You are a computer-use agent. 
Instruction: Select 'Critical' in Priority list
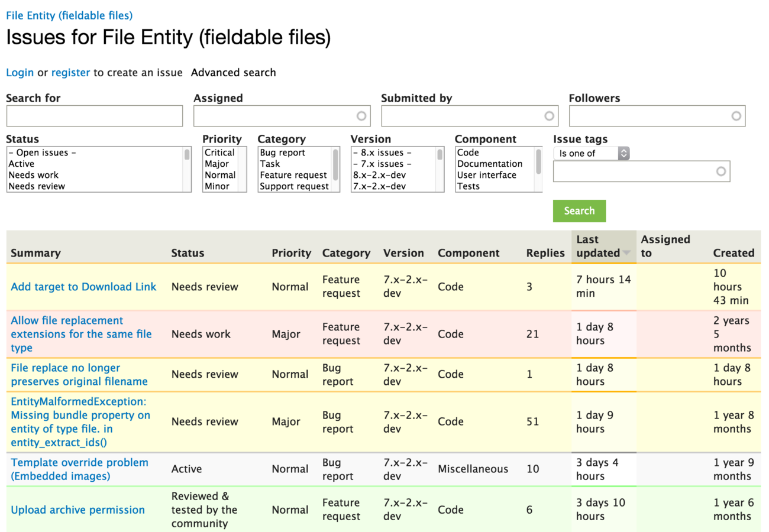[x=219, y=153]
